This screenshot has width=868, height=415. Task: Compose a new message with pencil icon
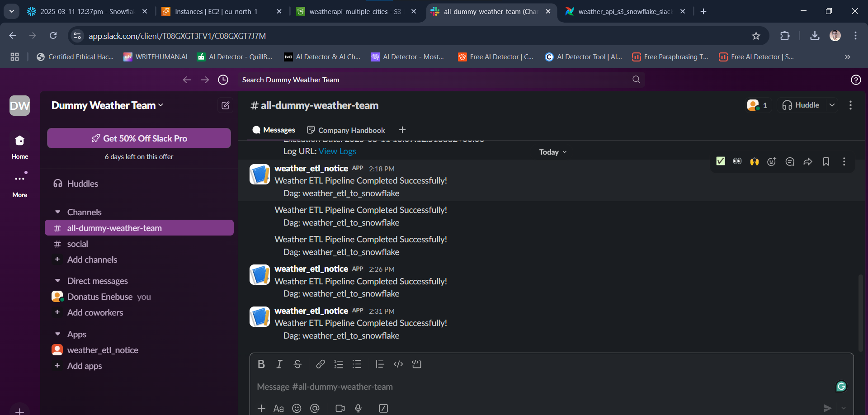click(x=225, y=105)
